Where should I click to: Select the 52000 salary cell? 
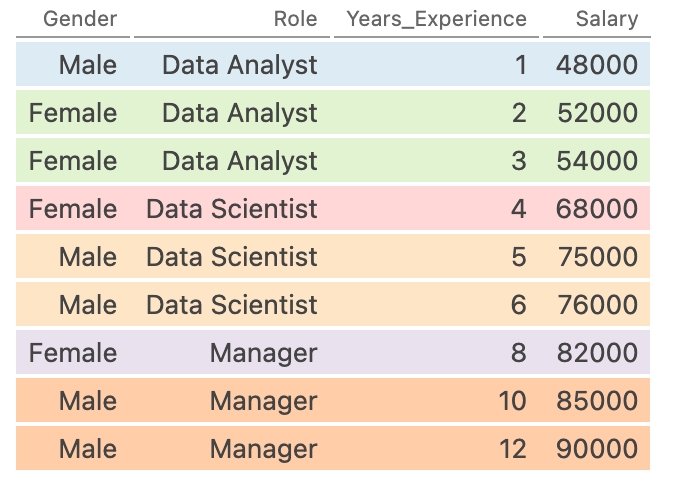[596, 113]
